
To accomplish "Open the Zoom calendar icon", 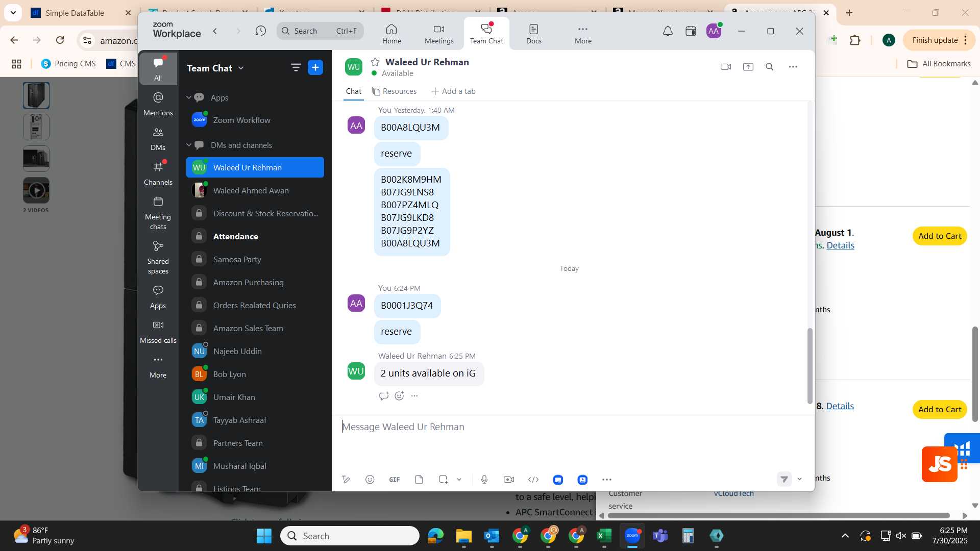I will [x=691, y=31].
